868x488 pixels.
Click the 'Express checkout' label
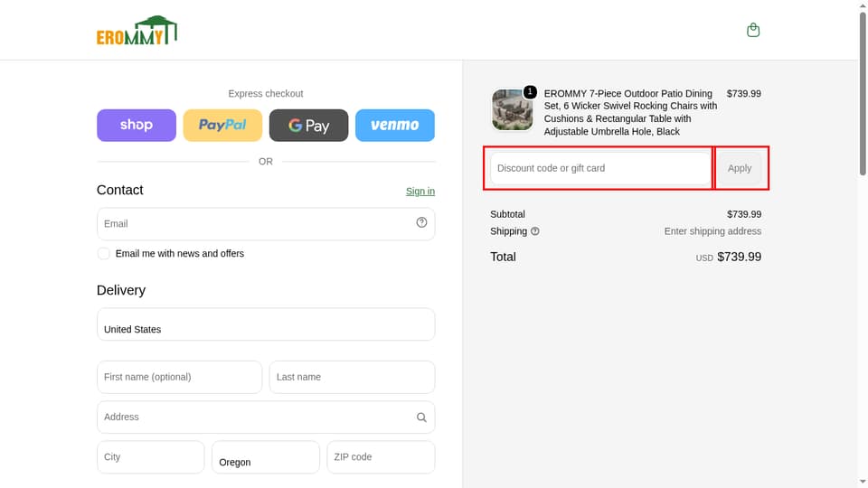pos(266,93)
